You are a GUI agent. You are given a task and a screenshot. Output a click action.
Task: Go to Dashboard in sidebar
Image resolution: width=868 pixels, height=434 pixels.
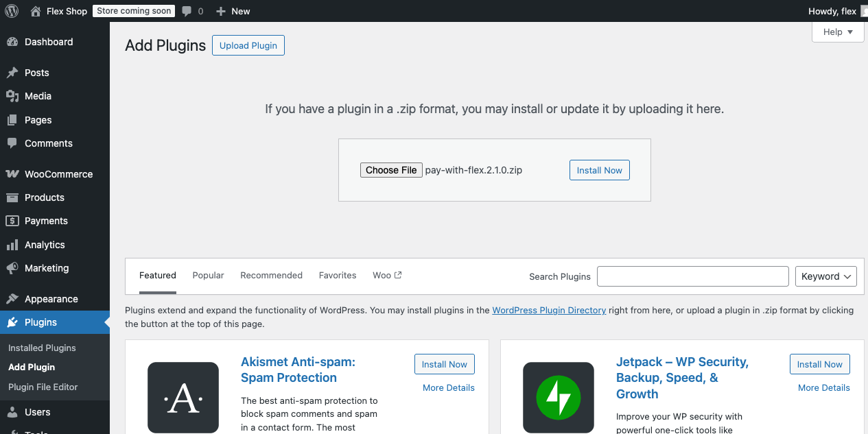(55, 42)
